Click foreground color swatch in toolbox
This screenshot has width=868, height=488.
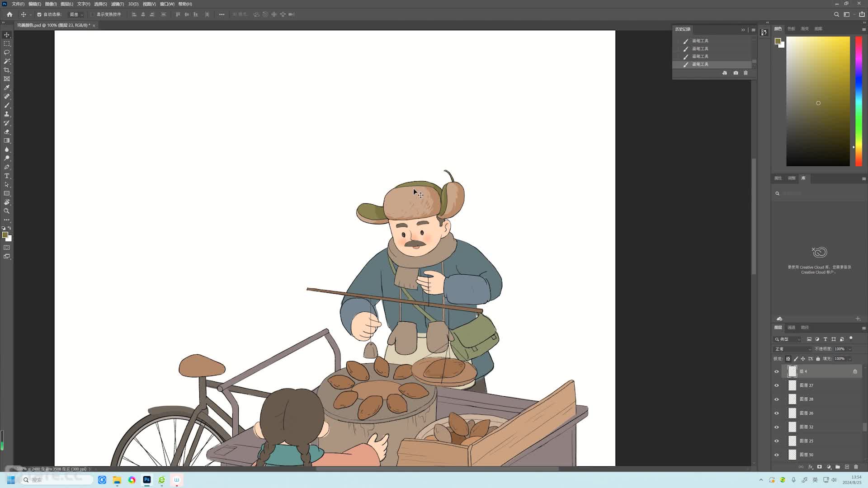[x=5, y=235]
